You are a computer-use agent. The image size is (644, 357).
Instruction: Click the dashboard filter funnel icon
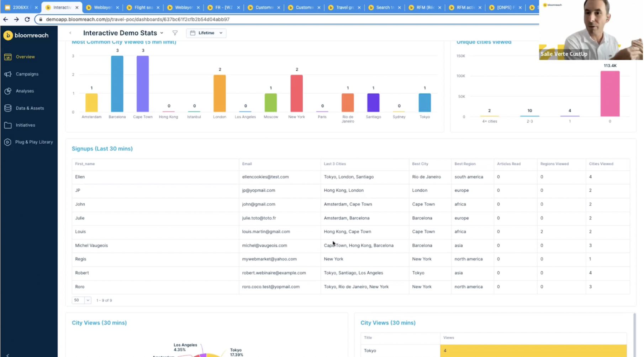175,33
